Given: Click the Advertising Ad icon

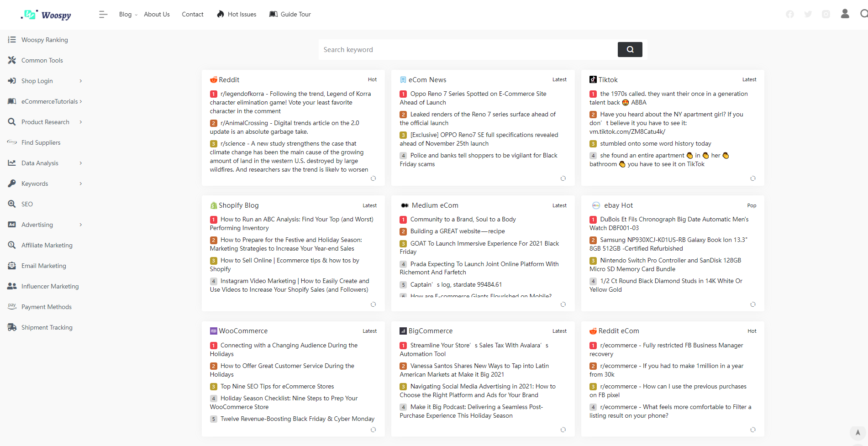Looking at the screenshot, I should pyautogui.click(x=12, y=225).
